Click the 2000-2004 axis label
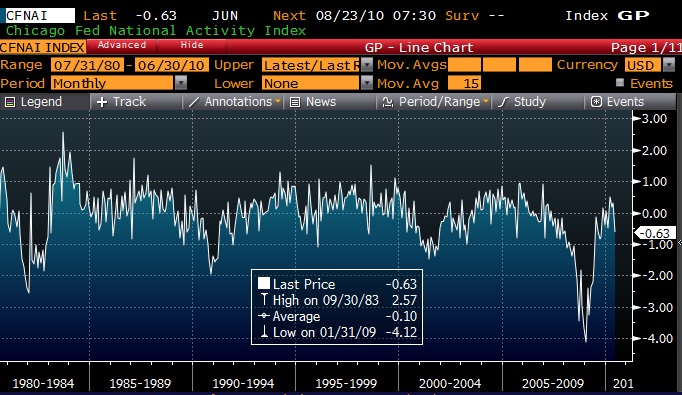This screenshot has height=395, width=682. click(450, 384)
